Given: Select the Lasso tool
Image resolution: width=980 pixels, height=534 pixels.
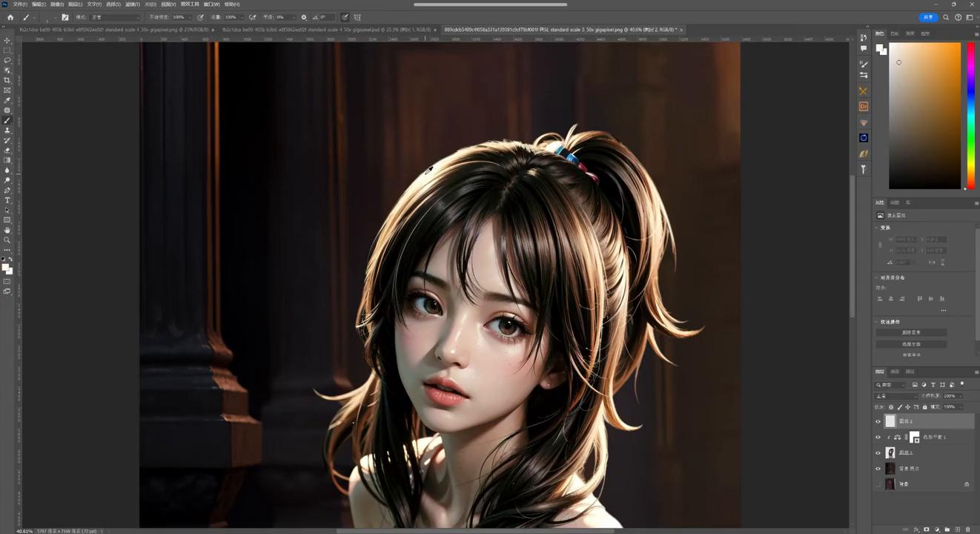Looking at the screenshot, I should tap(7, 61).
